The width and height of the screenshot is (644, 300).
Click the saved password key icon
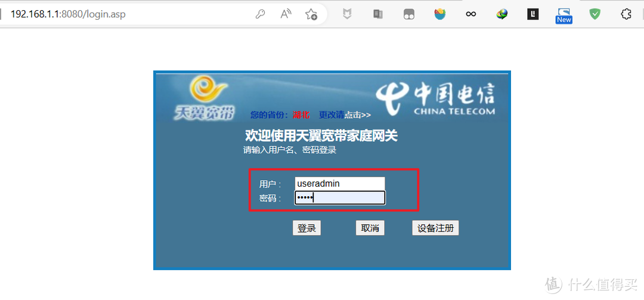click(260, 14)
